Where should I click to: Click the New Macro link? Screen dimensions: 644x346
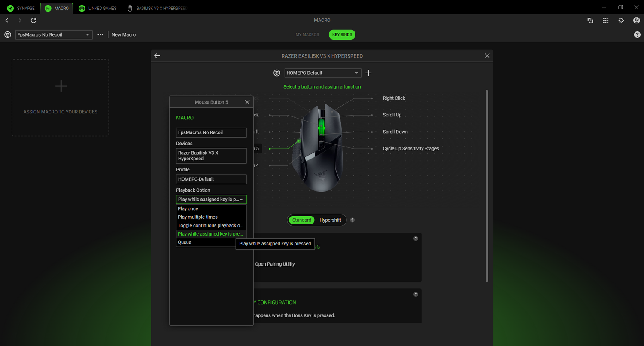[x=123, y=35]
